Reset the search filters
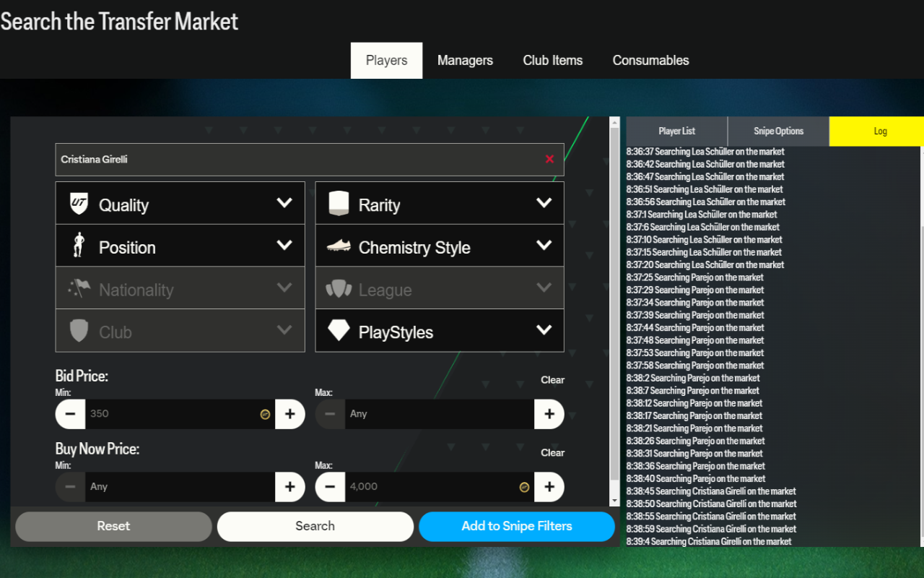 [113, 527]
